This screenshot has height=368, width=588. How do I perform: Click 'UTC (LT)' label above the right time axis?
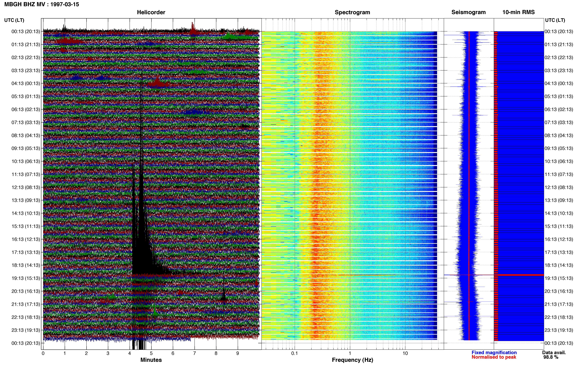555,20
